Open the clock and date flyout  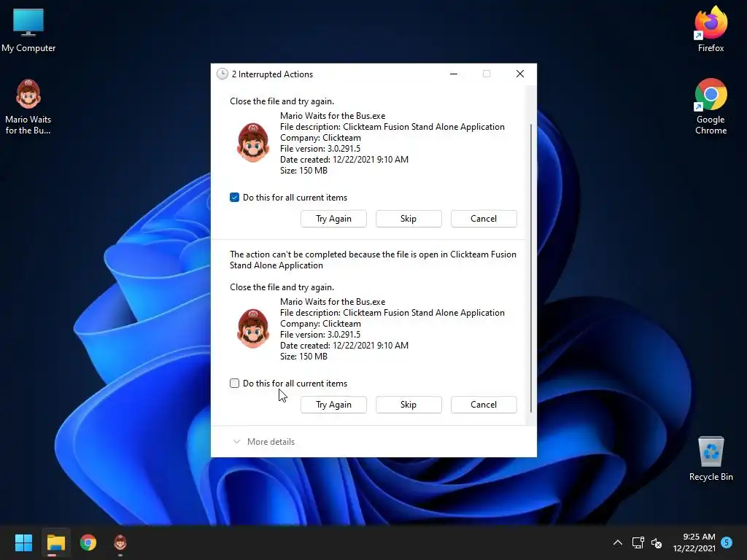pyautogui.click(x=694, y=542)
